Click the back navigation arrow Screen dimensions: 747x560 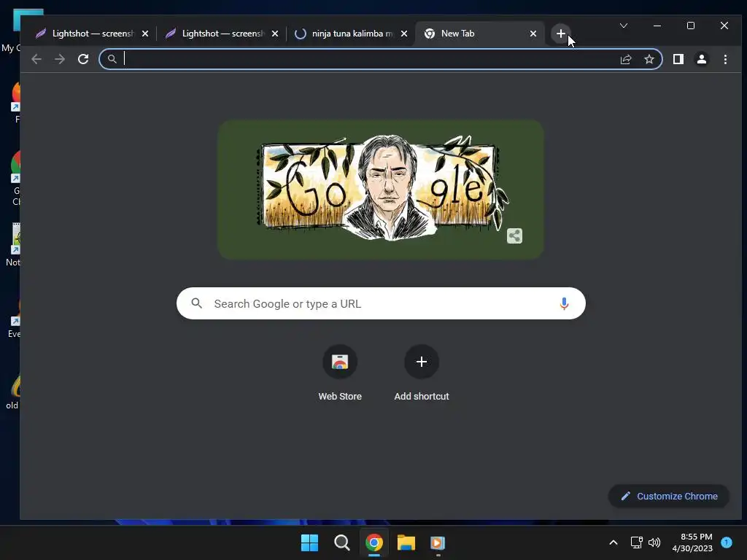(x=36, y=59)
